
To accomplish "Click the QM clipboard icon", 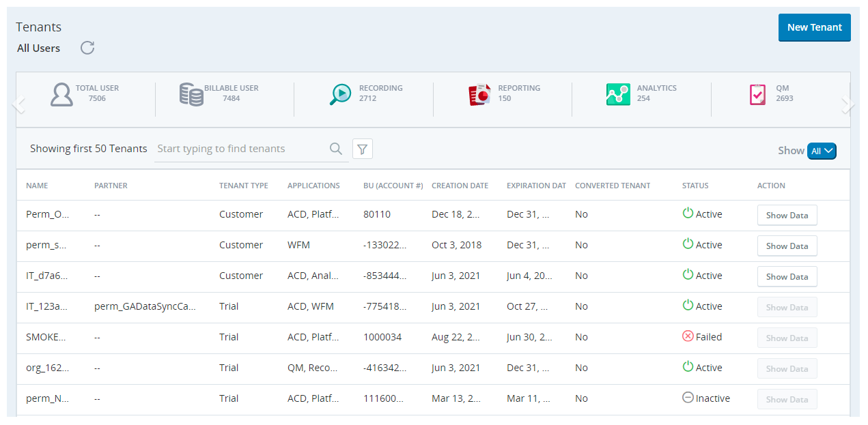I will [757, 94].
